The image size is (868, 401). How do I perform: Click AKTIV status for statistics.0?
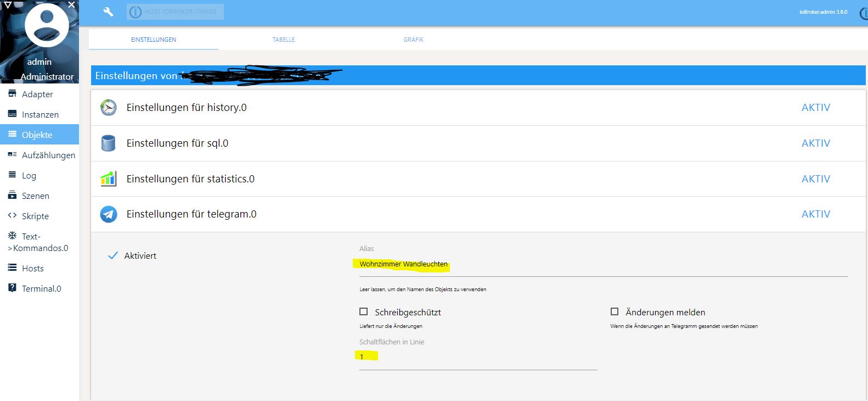click(816, 179)
